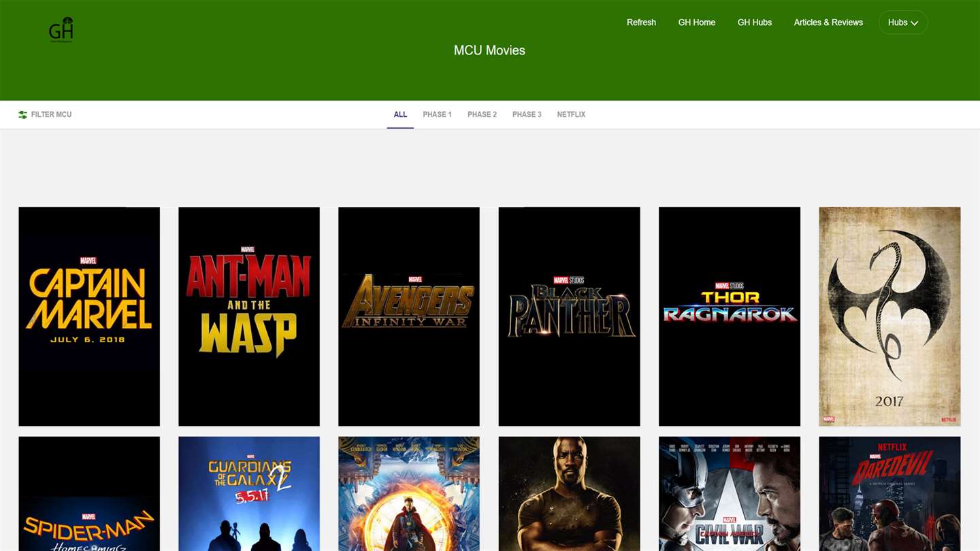Switch to the Netflix tab

(x=571, y=114)
